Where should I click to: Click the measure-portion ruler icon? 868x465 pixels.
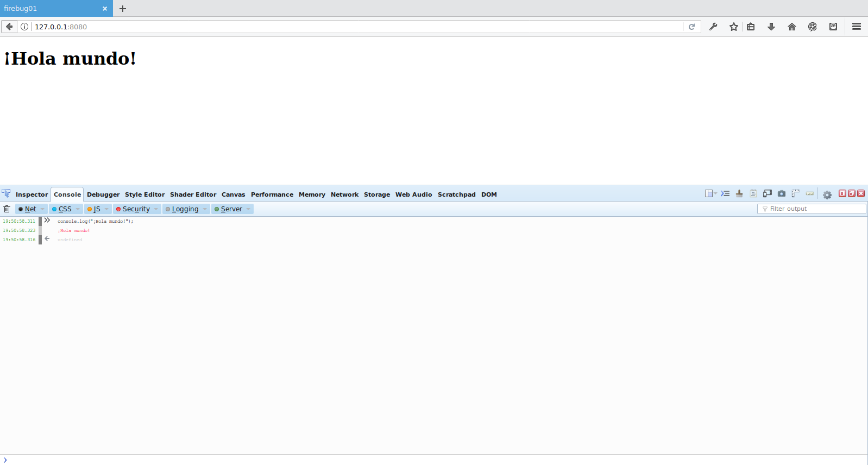810,193
